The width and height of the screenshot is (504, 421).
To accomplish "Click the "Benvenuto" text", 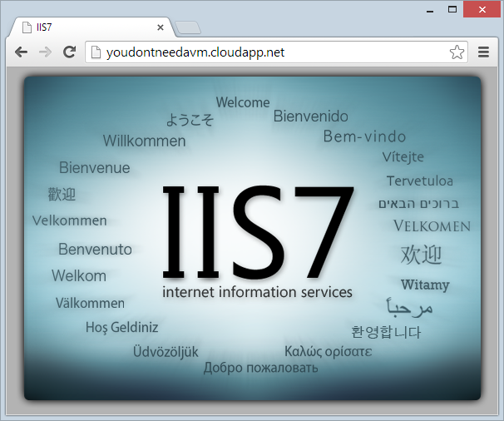I will pos(95,250).
